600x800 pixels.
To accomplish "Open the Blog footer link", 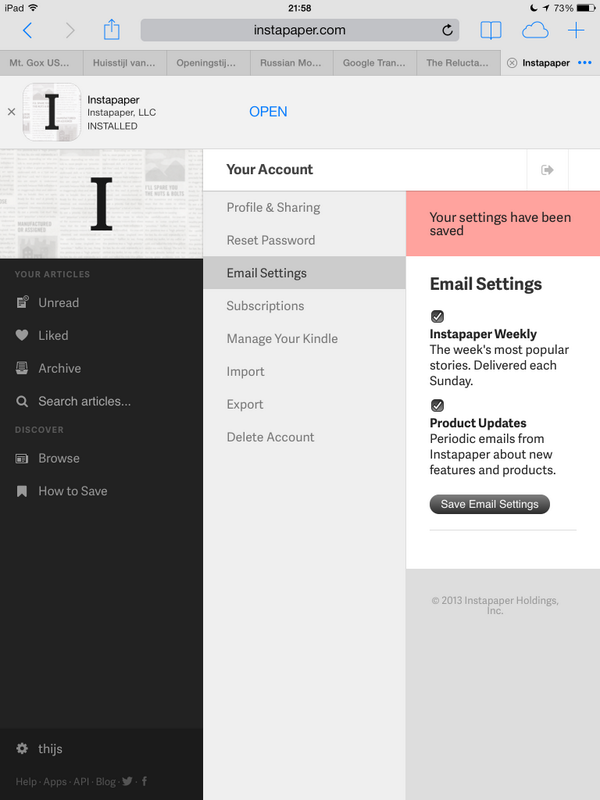I will [106, 782].
